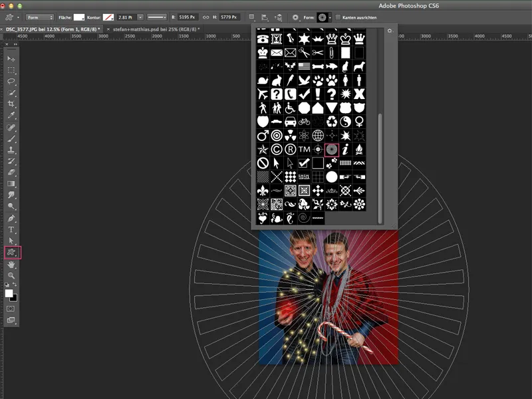The width and height of the screenshot is (532, 399).
Task: Select the Pen tool
Action: pyautogui.click(x=11, y=219)
